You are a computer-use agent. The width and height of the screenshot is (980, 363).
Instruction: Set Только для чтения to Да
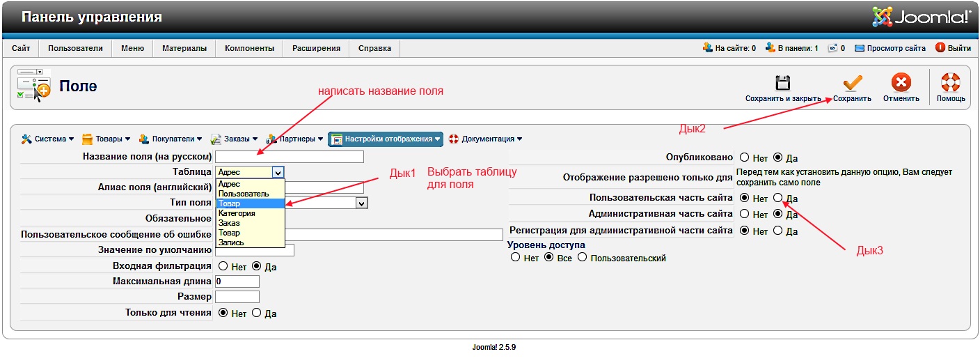coord(256,313)
